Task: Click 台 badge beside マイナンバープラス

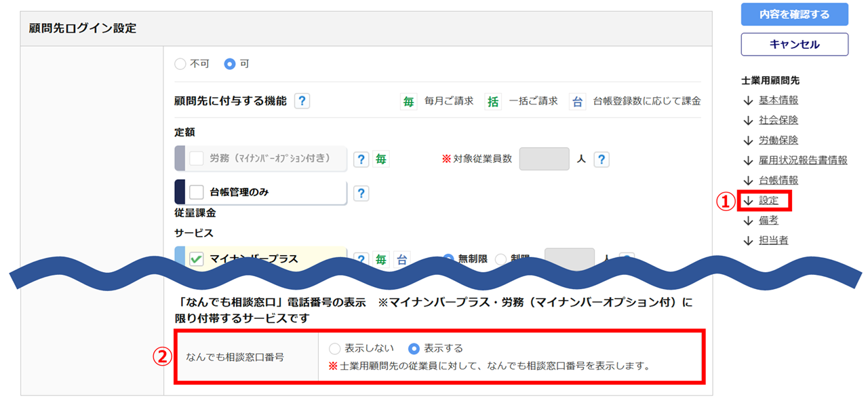Action: [401, 260]
